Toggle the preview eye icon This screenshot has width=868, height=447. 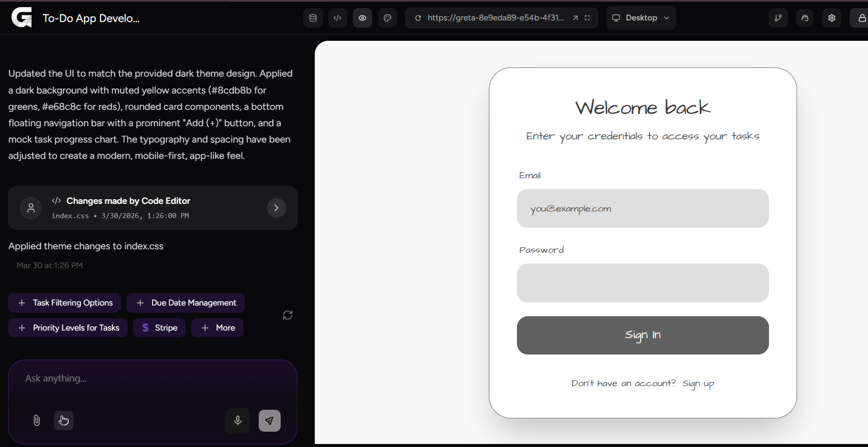click(362, 18)
